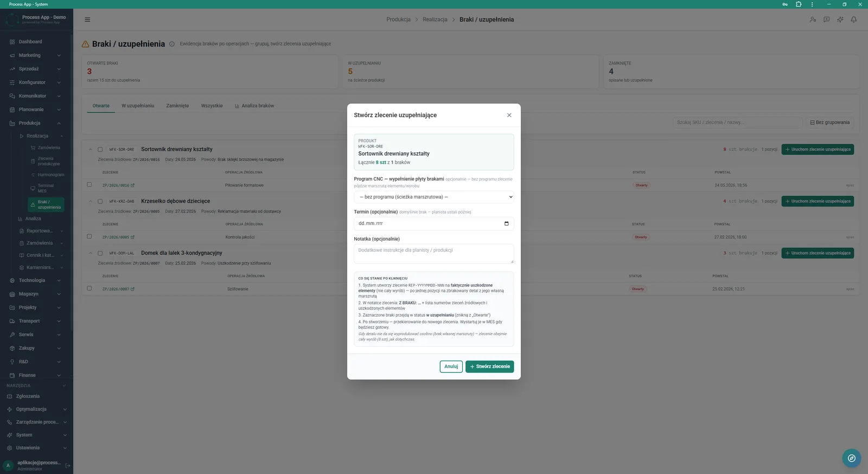Check the Krzesełko dębowe dziecięce group checkbox
The image size is (868, 474).
[100, 201]
